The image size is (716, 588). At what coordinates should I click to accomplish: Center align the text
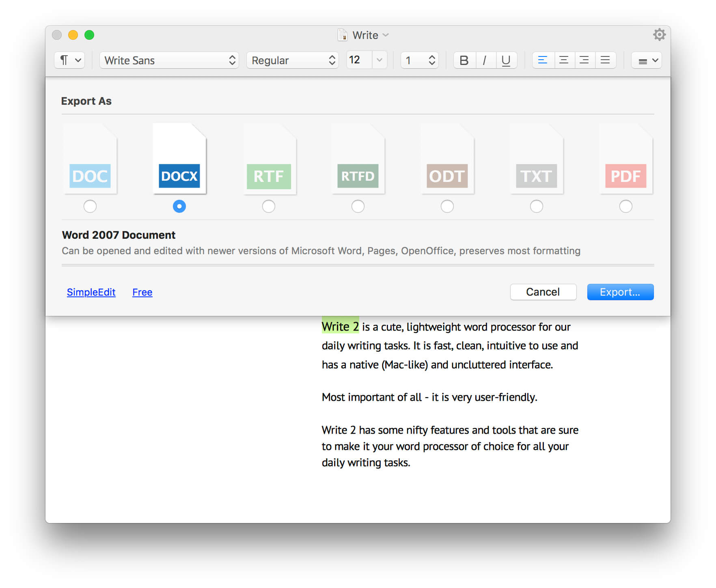coord(564,60)
